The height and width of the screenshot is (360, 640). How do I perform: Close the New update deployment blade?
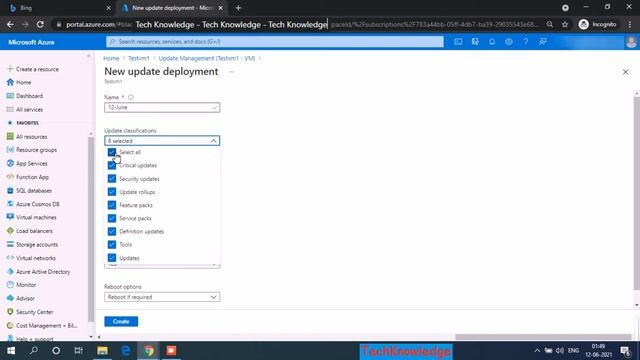(625, 72)
